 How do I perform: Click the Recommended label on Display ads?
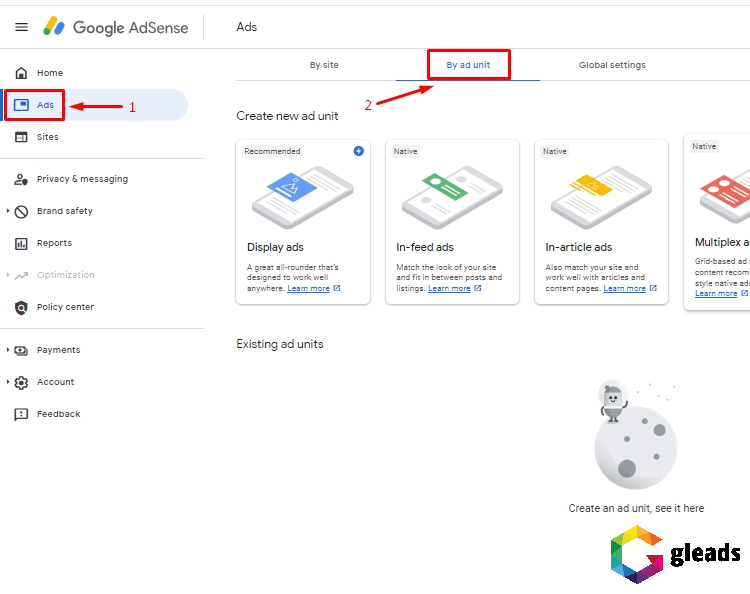pos(272,151)
